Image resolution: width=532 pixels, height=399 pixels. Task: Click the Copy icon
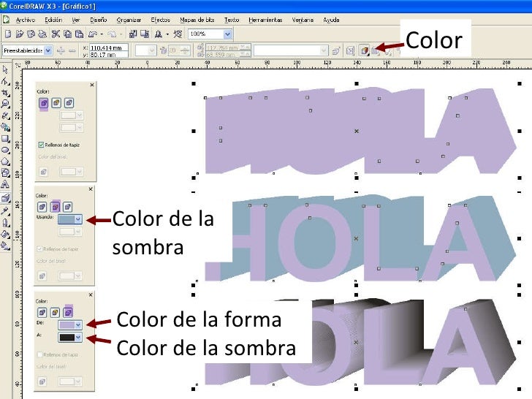coord(67,34)
